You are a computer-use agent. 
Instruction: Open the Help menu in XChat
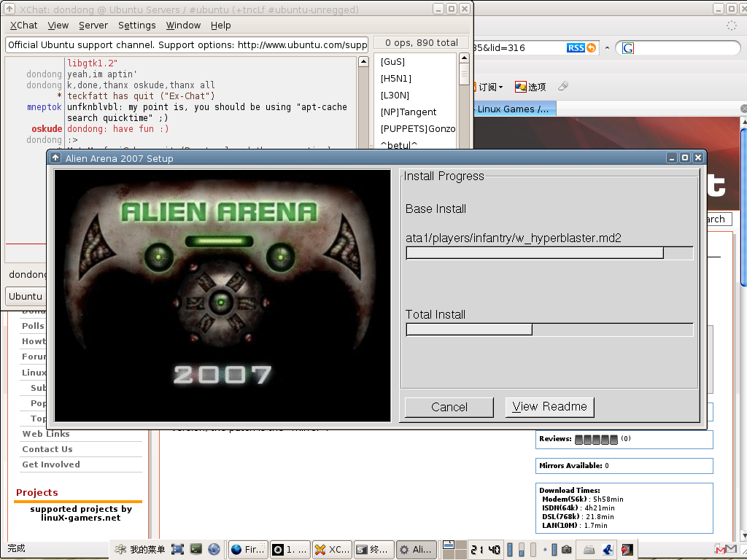point(220,26)
